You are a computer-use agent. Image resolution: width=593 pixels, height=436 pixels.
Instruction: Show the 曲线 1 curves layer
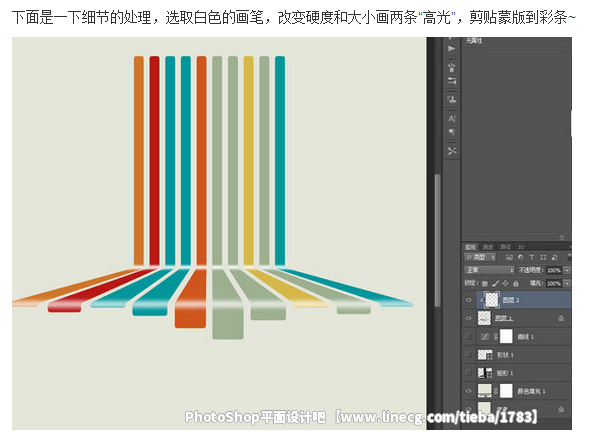tap(469, 336)
